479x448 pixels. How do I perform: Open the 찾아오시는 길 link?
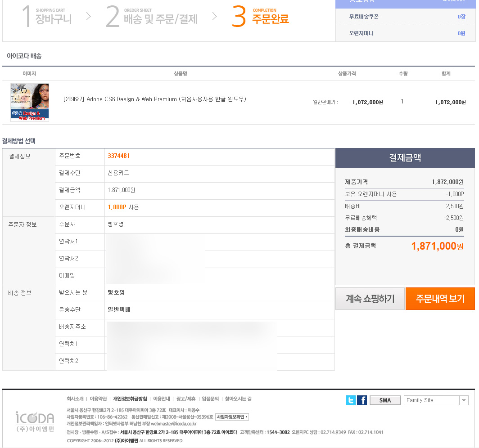(238, 399)
